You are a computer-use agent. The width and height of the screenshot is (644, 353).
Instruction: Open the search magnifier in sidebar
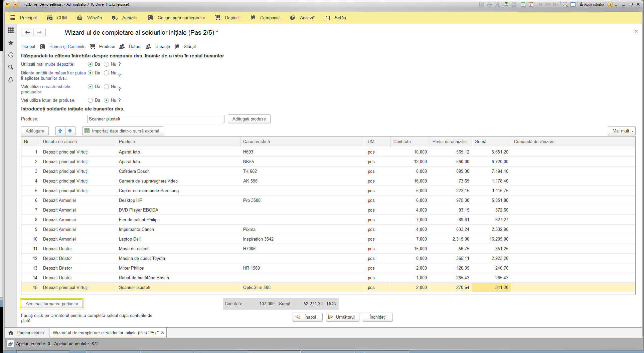[x=11, y=67]
